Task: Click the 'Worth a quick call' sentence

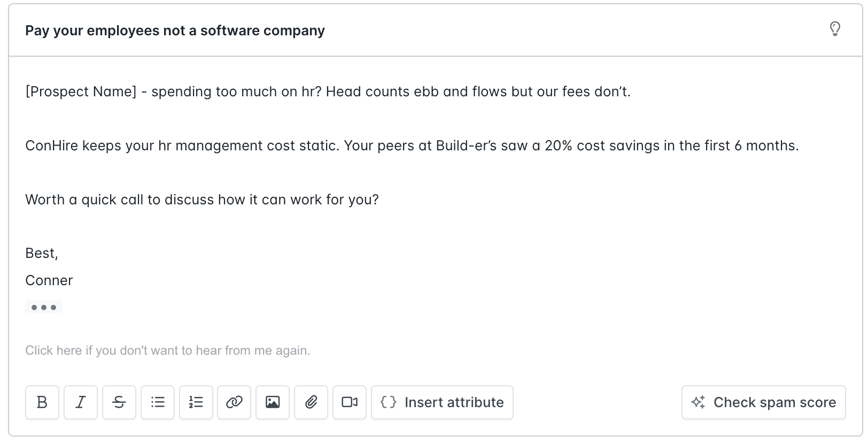Action: 202,200
